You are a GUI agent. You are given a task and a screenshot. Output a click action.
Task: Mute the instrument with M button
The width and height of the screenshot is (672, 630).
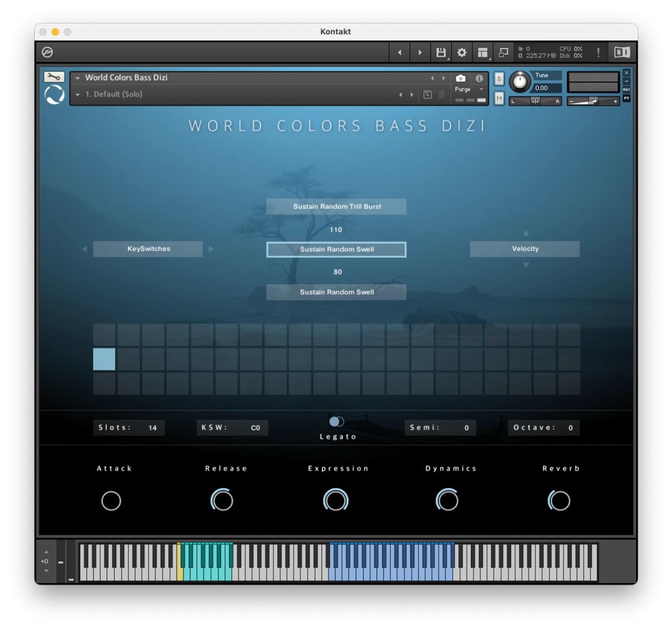click(499, 98)
